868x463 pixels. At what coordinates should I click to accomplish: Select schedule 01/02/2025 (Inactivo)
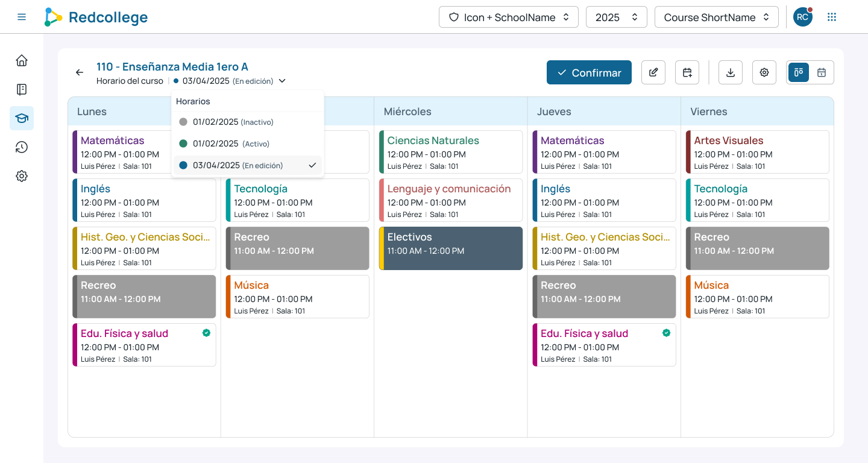pos(248,122)
